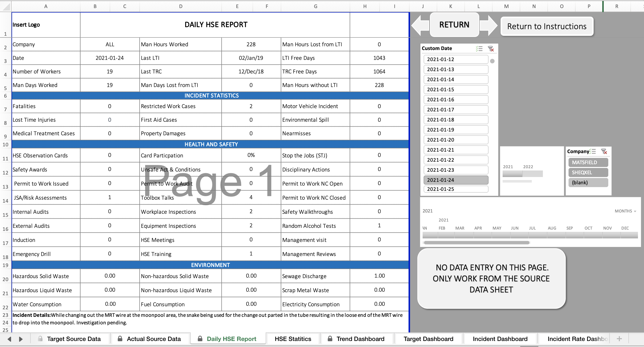Switch to the Target Dashboard sheet
644x347 pixels.
(428, 339)
